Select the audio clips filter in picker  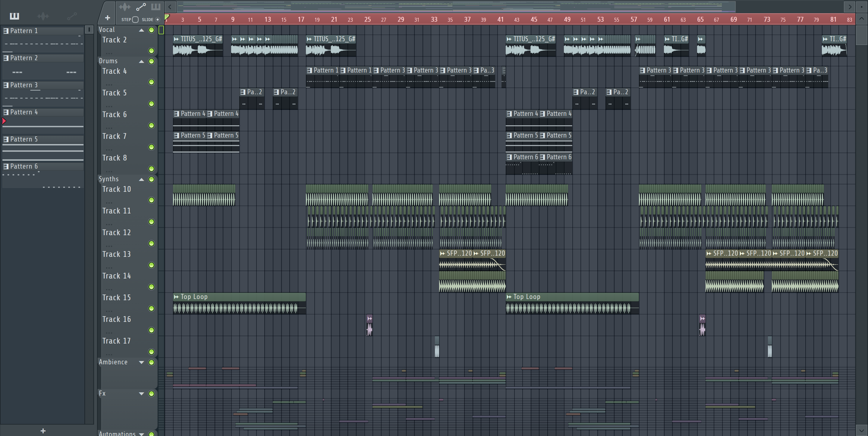(43, 16)
